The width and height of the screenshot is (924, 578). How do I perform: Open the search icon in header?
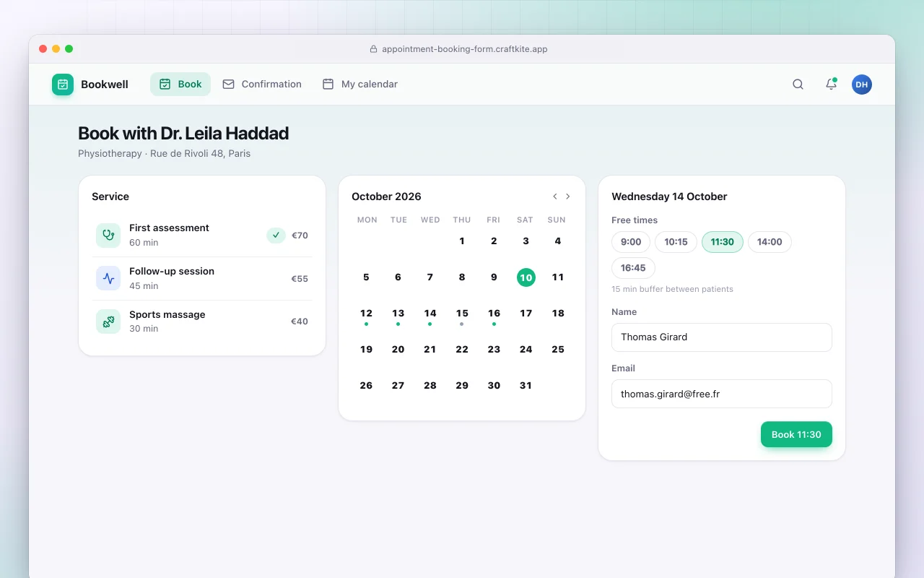[798, 85]
